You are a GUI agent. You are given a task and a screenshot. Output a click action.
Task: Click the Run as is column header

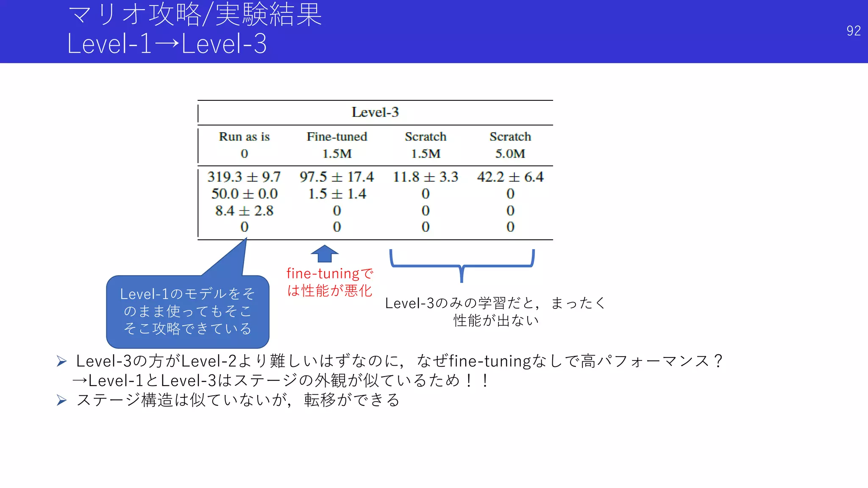pos(244,137)
